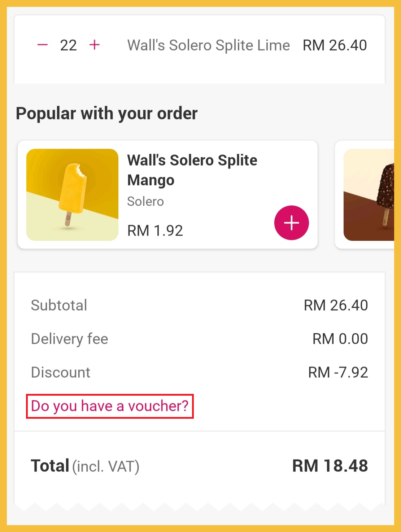Viewport: 401px width, 532px height.
Task: Decrease quantity with the minus icon
Action: [43, 45]
